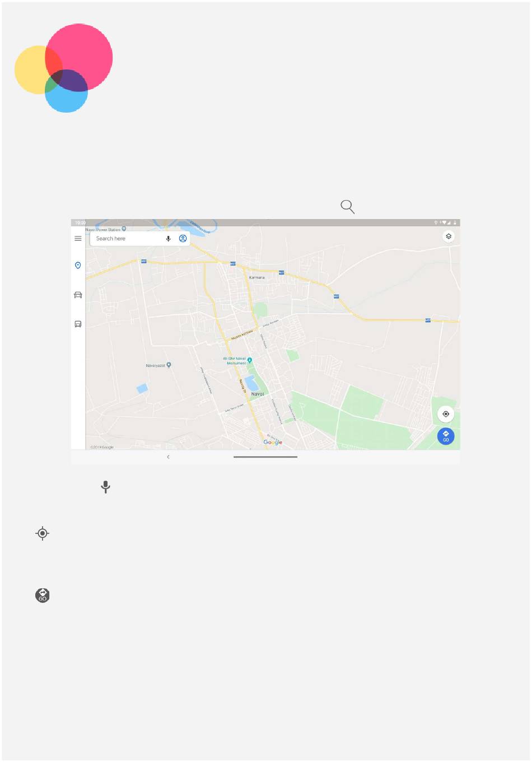532x762 pixels.
Task: Tap the Search here field
Action: pyautogui.click(x=129, y=239)
